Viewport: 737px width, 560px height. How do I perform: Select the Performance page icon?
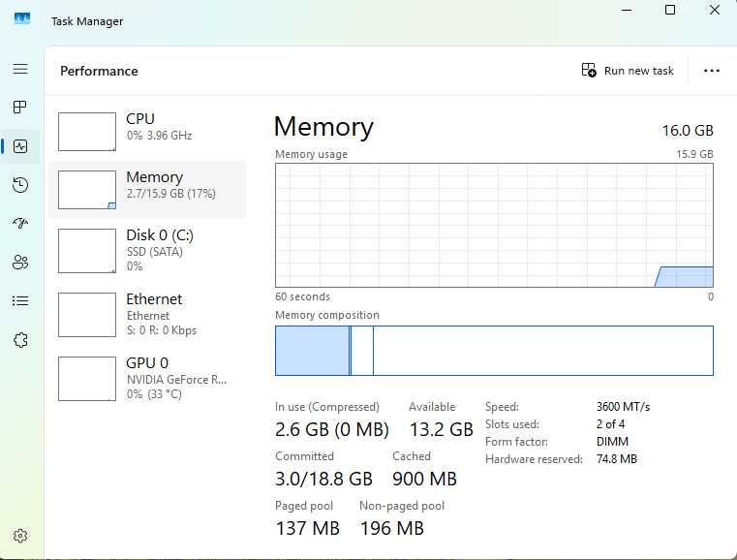pos(20,146)
